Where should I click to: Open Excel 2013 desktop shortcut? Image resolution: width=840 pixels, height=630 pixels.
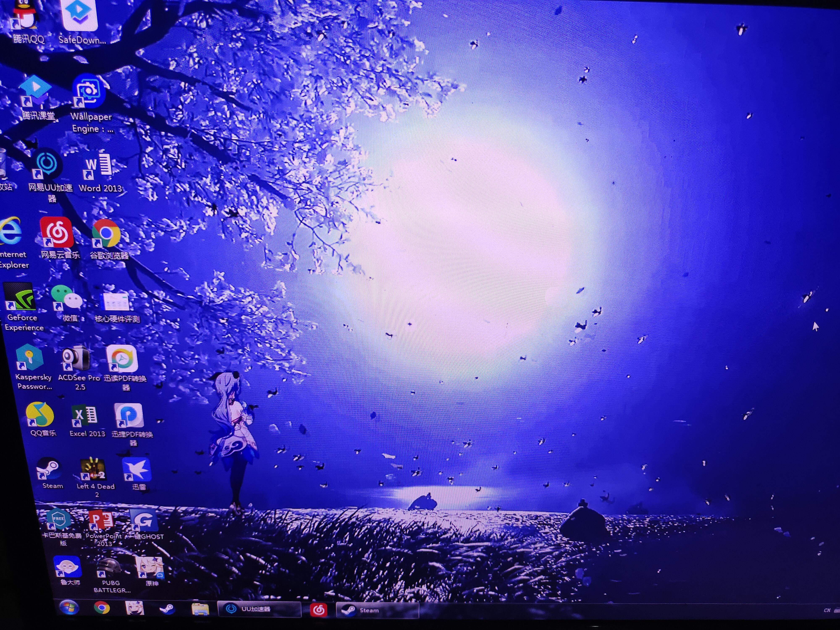(x=84, y=416)
